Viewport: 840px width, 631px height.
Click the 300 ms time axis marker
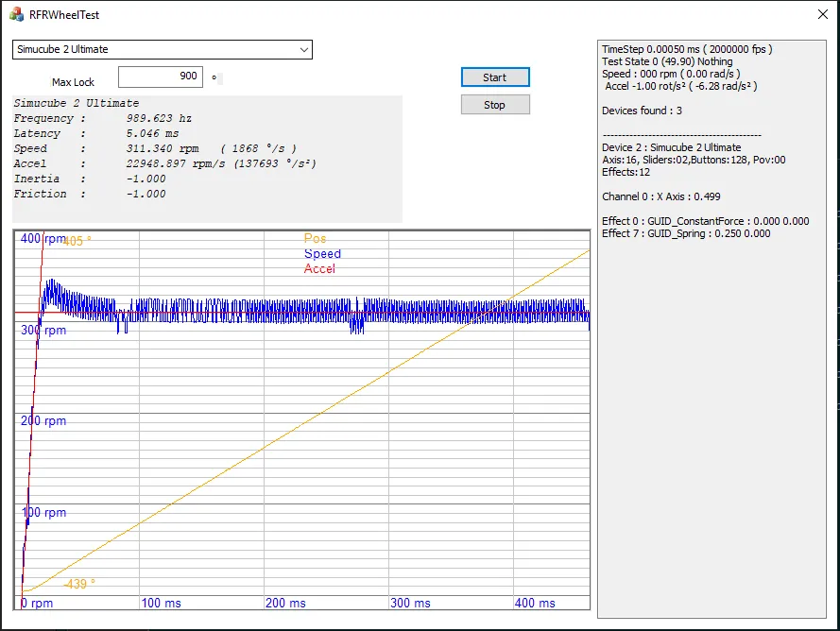coord(410,603)
